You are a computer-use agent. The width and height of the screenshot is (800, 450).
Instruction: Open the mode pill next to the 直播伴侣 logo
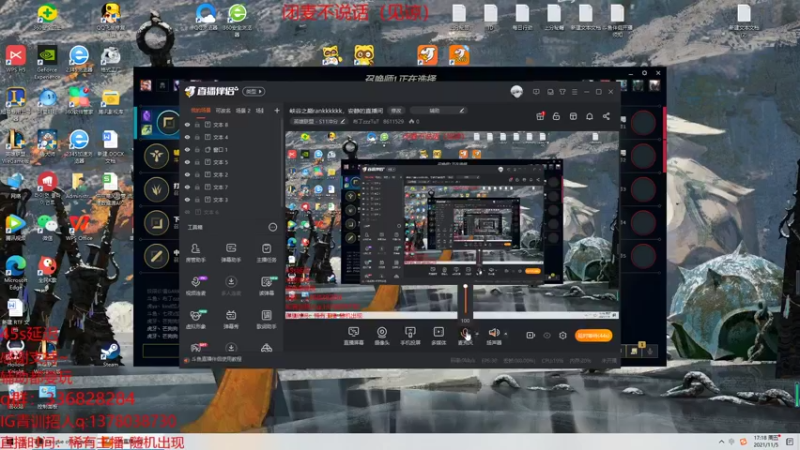pos(254,92)
